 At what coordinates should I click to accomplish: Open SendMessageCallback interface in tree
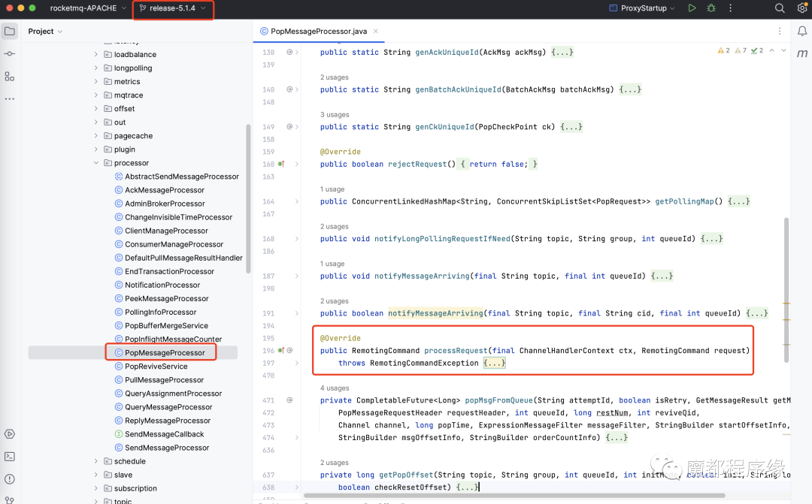pos(164,434)
